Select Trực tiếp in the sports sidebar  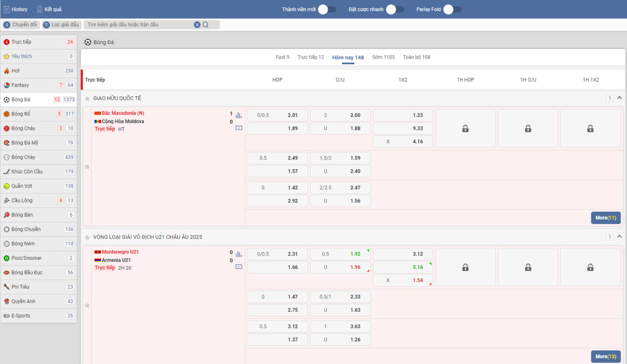[x=39, y=42]
